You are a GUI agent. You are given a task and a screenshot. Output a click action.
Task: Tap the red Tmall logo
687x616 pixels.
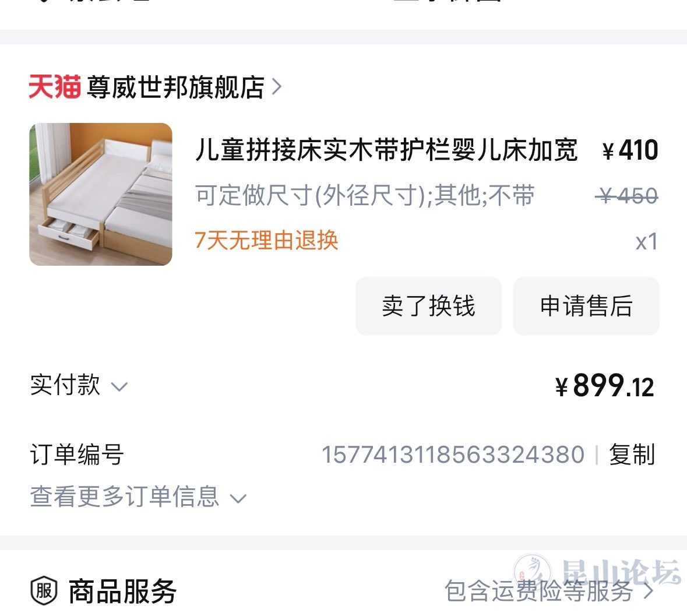click(55, 86)
